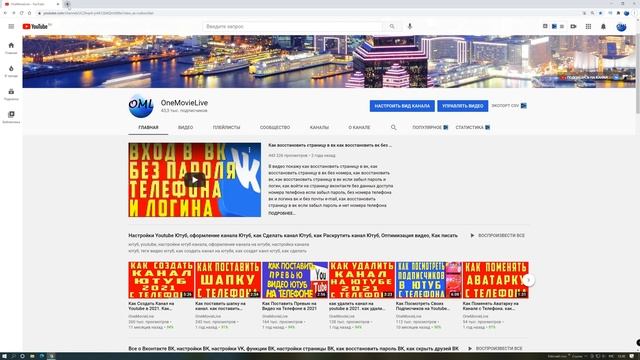
Task: Click the YouTube logo
Action: coord(36,27)
